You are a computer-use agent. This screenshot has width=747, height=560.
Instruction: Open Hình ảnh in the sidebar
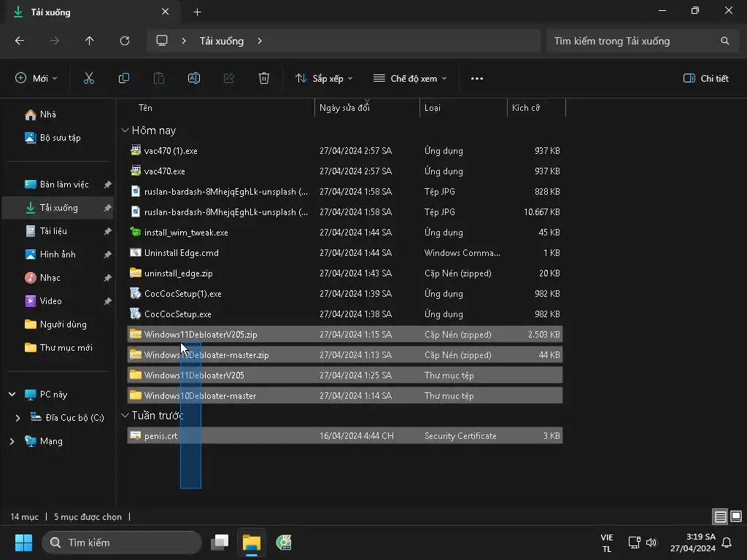coord(57,254)
